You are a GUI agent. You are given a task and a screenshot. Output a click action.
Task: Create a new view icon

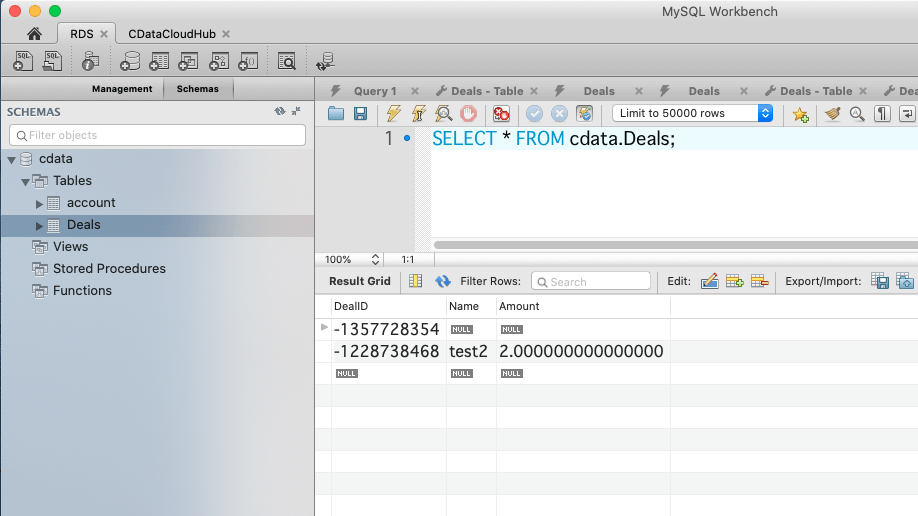pyautogui.click(x=188, y=61)
